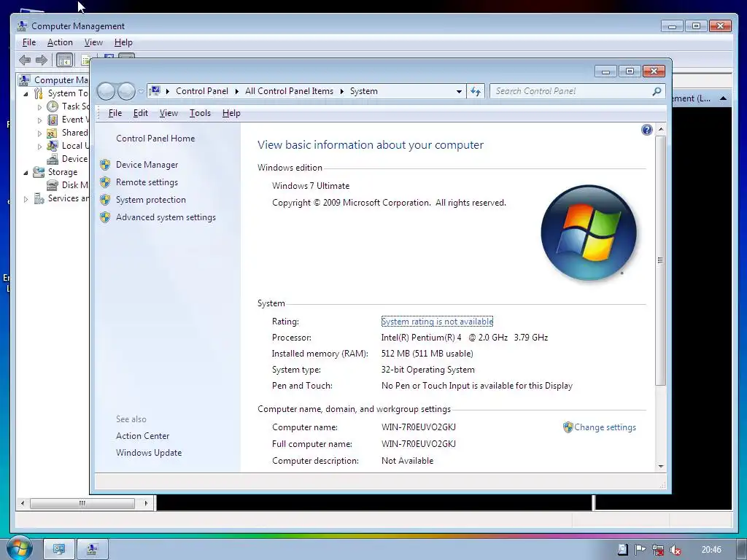Click the console tree horizontal scrollbar thumb
Image resolution: width=747 pixels, height=560 pixels.
(82, 503)
